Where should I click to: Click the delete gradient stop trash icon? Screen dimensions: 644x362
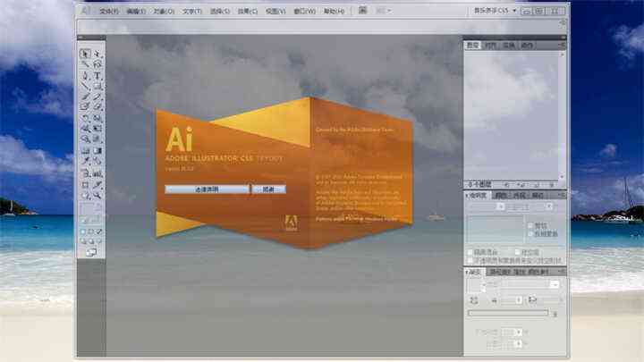click(555, 315)
